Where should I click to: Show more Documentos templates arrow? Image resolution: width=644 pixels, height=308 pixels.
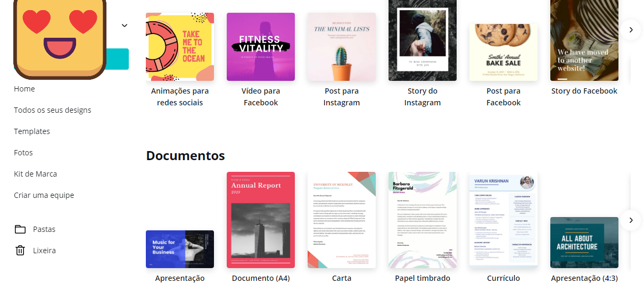[x=631, y=220]
